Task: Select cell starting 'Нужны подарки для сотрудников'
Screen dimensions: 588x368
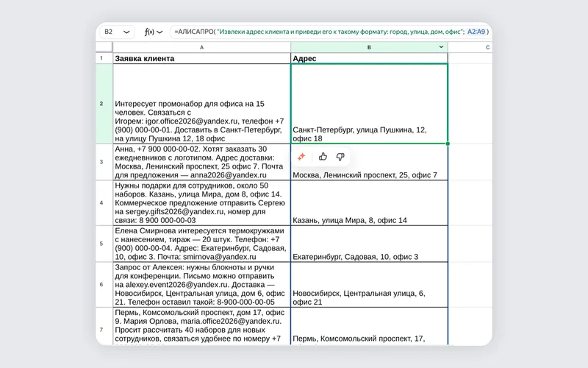Action: pyautogui.click(x=201, y=203)
